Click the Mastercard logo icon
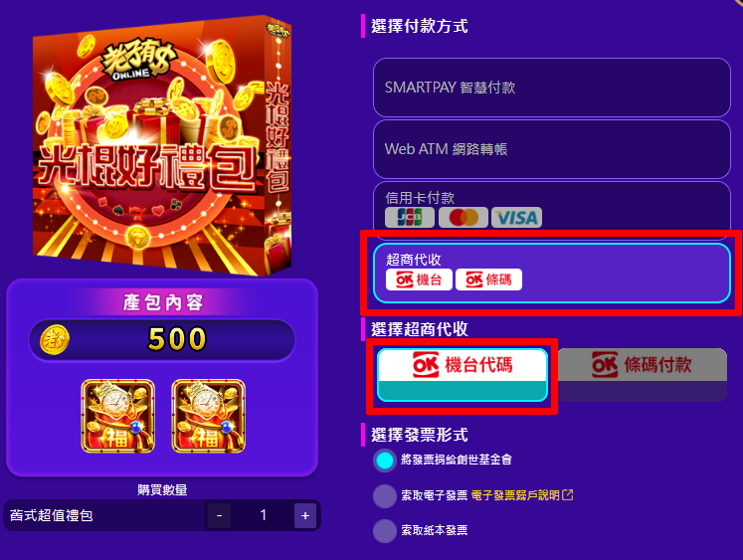743x560 pixels. pyautogui.click(x=464, y=218)
